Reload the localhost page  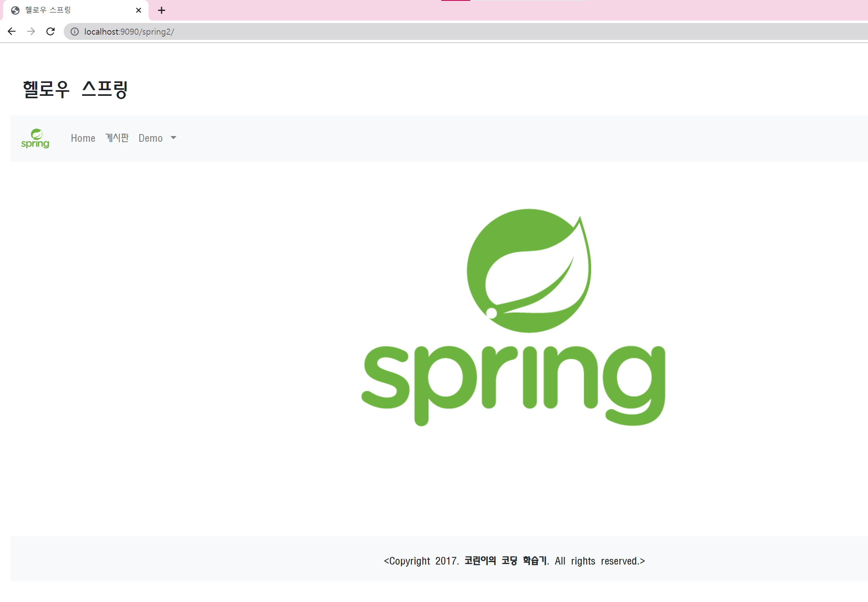pyautogui.click(x=50, y=31)
